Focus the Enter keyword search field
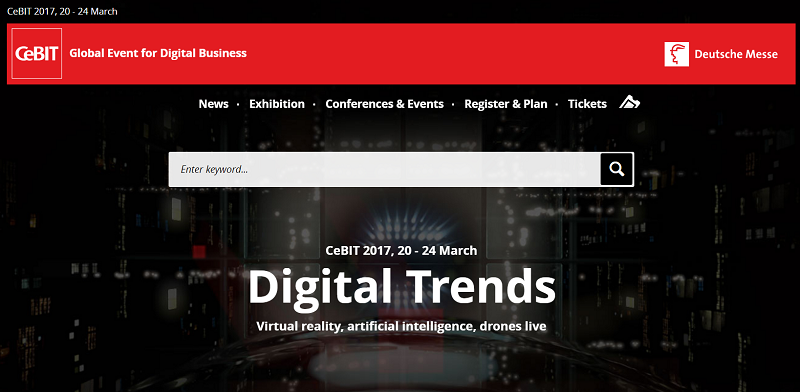 tap(385, 169)
